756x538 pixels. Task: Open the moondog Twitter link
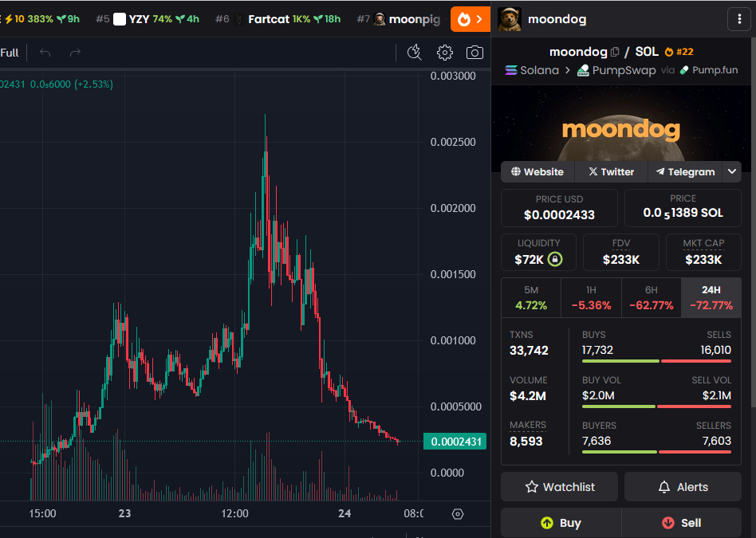[611, 171]
